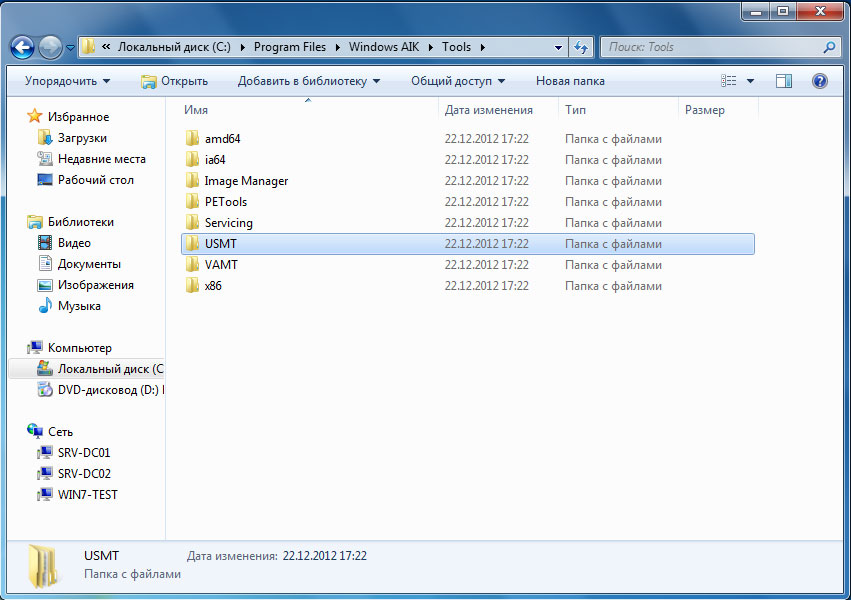Screen dimensions: 851x600
Task: Open the view options dropdown arrow
Action: [750, 81]
